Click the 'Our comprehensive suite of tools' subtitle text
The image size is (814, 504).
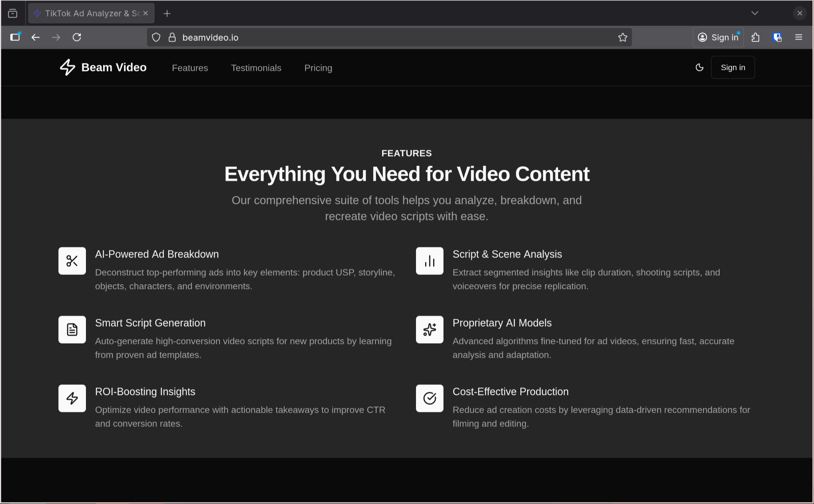pos(407,208)
